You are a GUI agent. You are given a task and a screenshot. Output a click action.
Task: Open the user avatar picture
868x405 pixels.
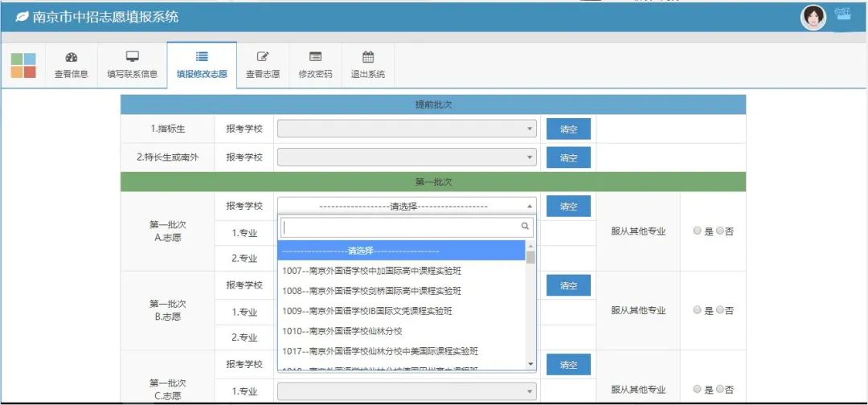pyautogui.click(x=813, y=18)
